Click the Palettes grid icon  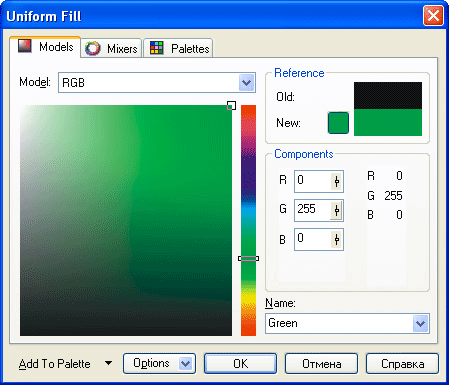point(156,48)
